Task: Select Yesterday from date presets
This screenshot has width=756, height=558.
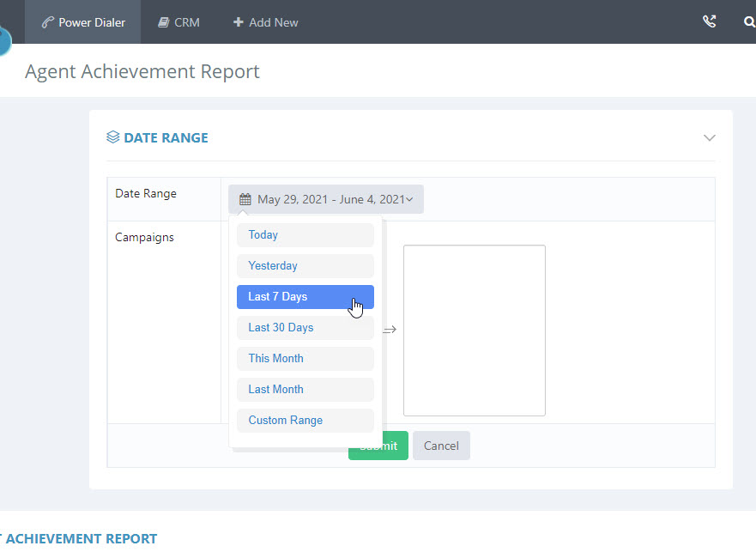Action: 305,266
